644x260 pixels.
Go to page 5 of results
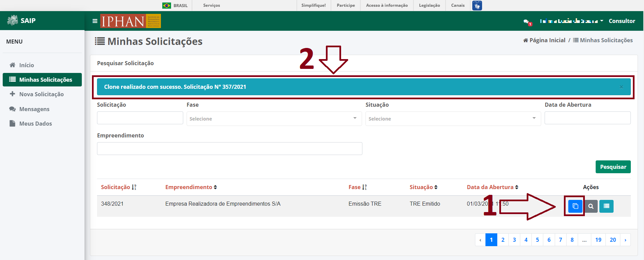[x=537, y=240]
